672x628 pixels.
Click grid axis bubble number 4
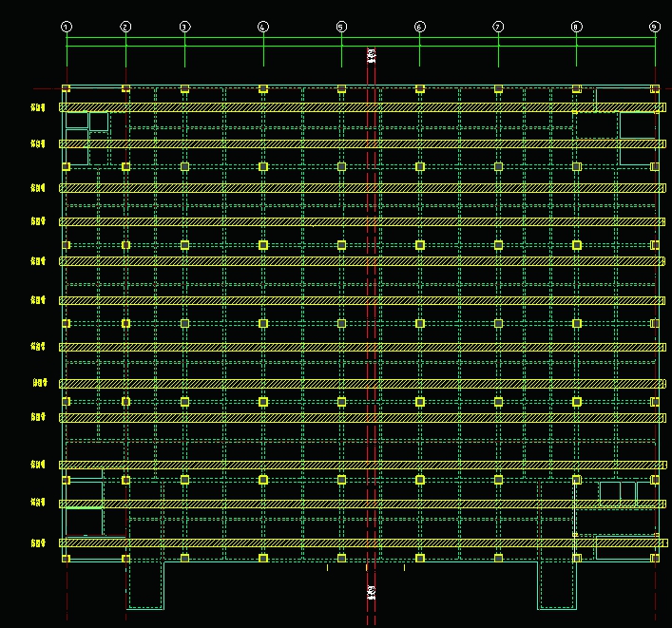click(263, 27)
